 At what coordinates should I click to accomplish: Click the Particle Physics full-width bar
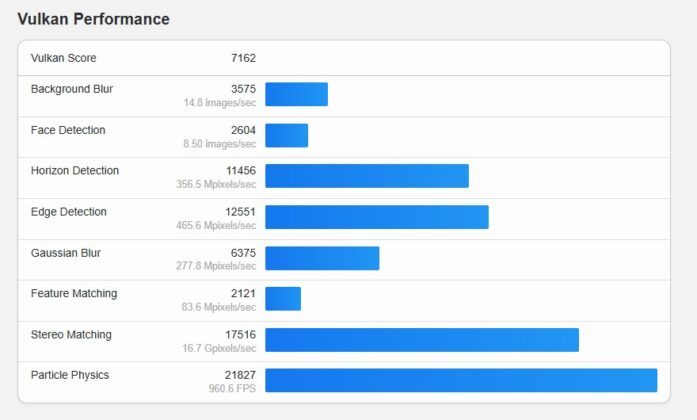pos(461,380)
